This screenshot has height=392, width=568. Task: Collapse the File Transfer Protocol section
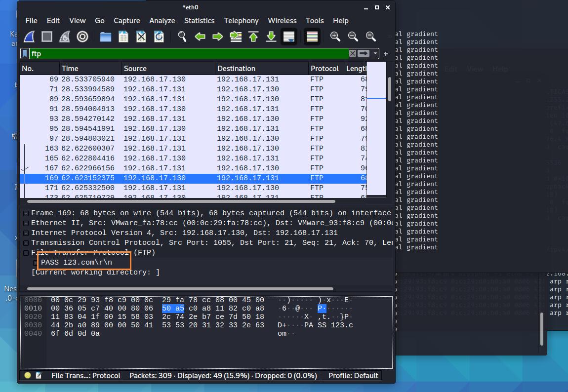(x=26, y=253)
